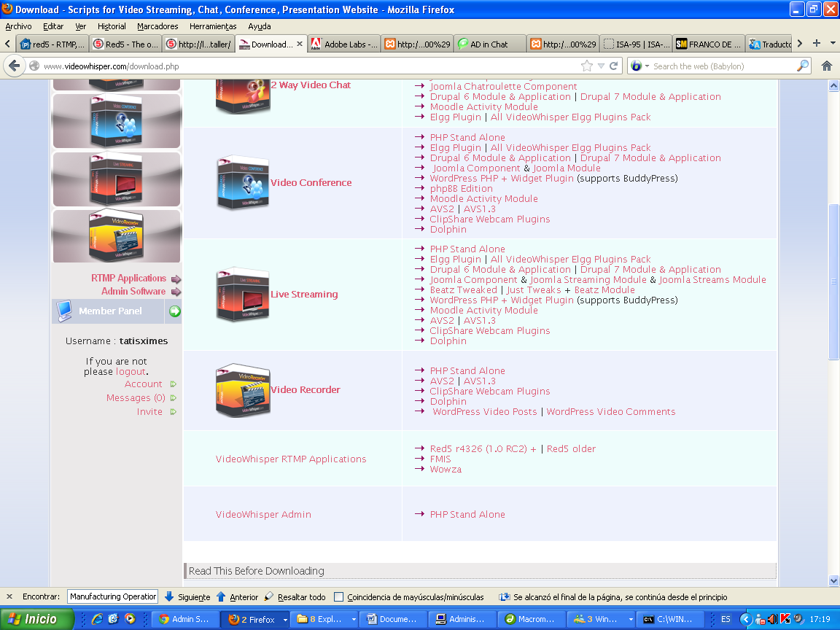The width and height of the screenshot is (840, 630).
Task: Click Siguiente in the find bar
Action: coord(187,596)
